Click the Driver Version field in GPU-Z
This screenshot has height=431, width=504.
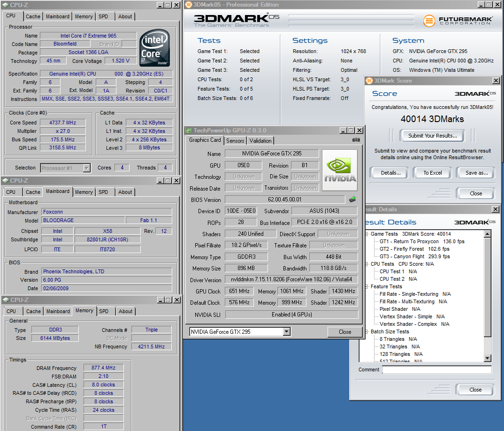click(291, 279)
